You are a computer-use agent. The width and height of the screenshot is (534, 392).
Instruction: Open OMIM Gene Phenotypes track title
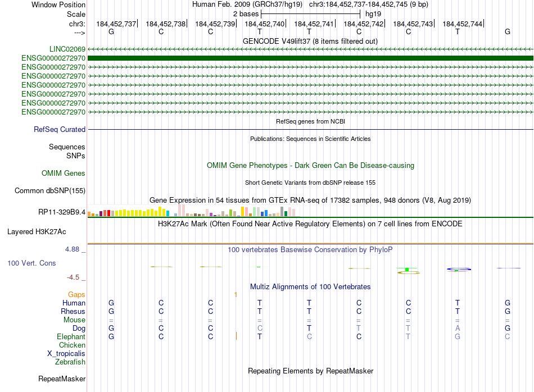click(310, 165)
